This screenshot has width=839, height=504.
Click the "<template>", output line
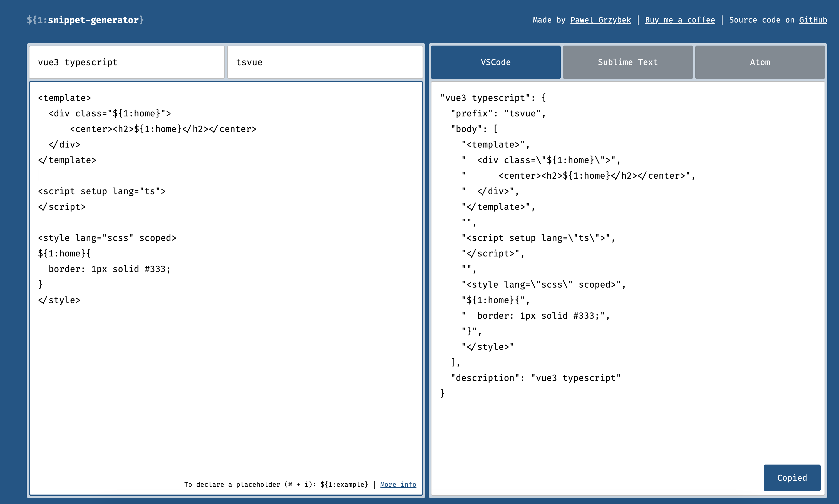pyautogui.click(x=495, y=145)
